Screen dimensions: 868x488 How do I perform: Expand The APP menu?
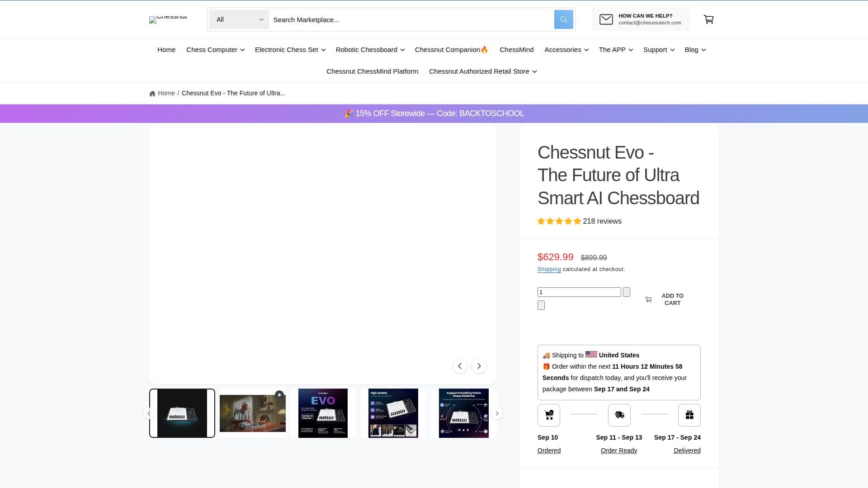(616, 50)
